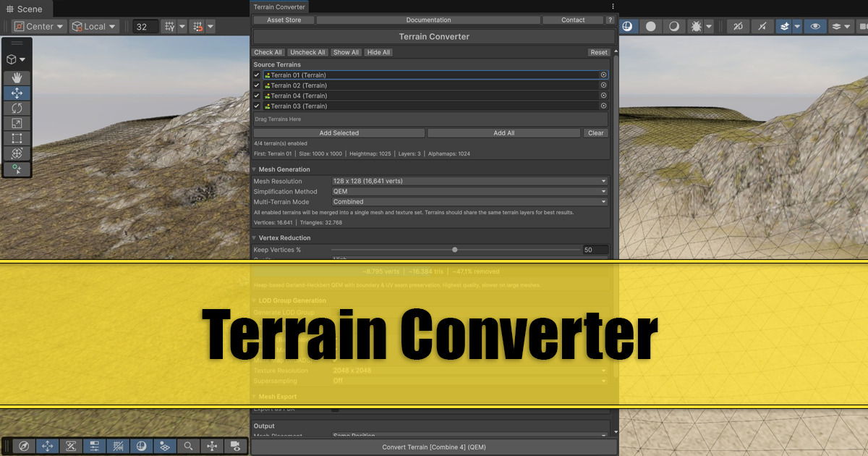Click the Drag Terrains Here drop area
This screenshot has height=456, width=868.
point(430,119)
